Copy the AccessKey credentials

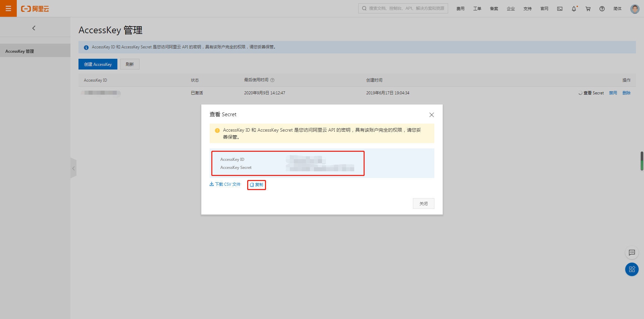[257, 185]
